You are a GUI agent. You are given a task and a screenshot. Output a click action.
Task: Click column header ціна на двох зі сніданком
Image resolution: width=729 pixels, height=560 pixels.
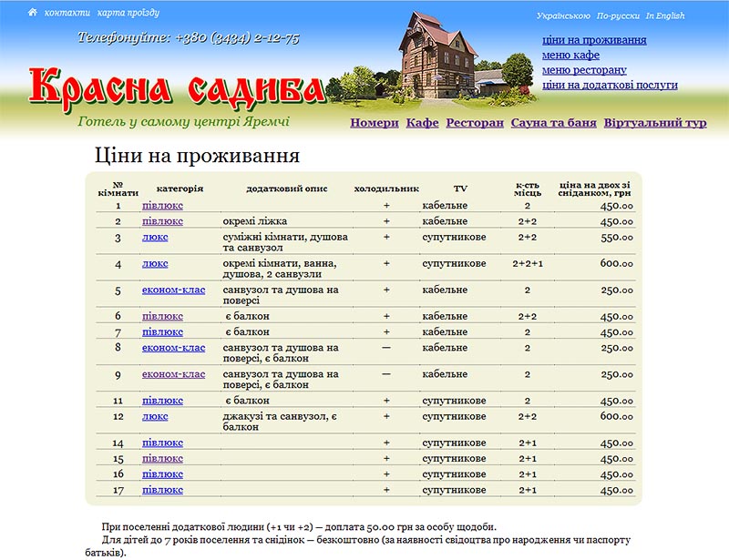pyautogui.click(x=595, y=188)
